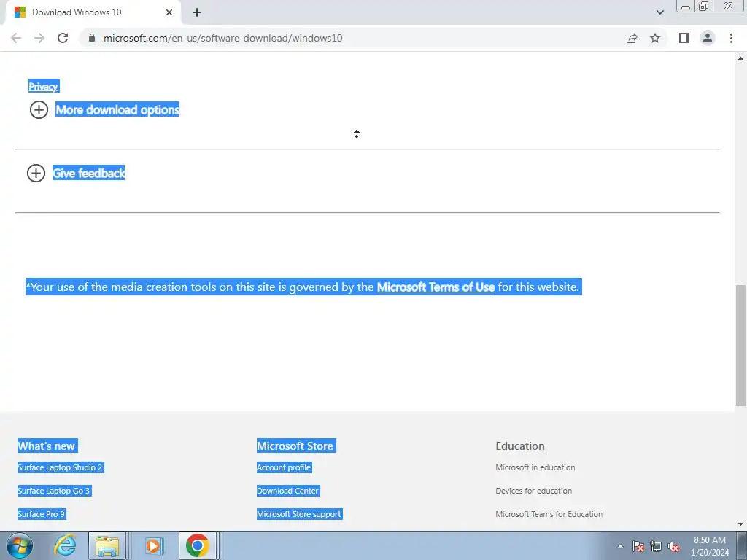The image size is (747, 560).
Task: Click the padlock site info icon
Action: 92,38
